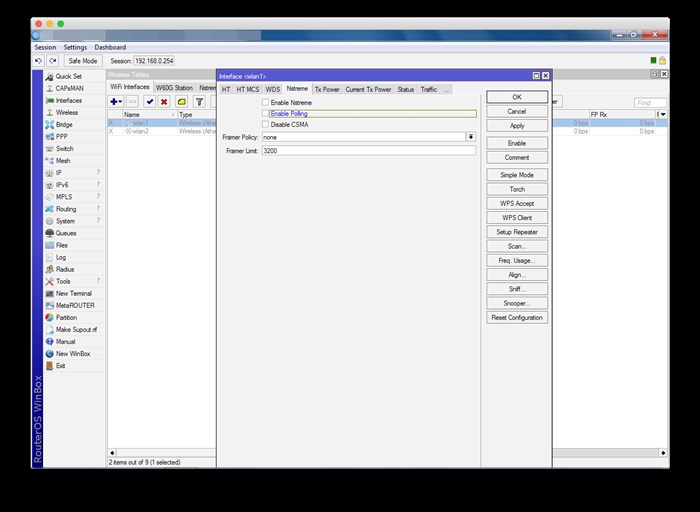Tick the Enable Nstreme checkbox
This screenshot has height=512, width=700.
pyautogui.click(x=266, y=102)
